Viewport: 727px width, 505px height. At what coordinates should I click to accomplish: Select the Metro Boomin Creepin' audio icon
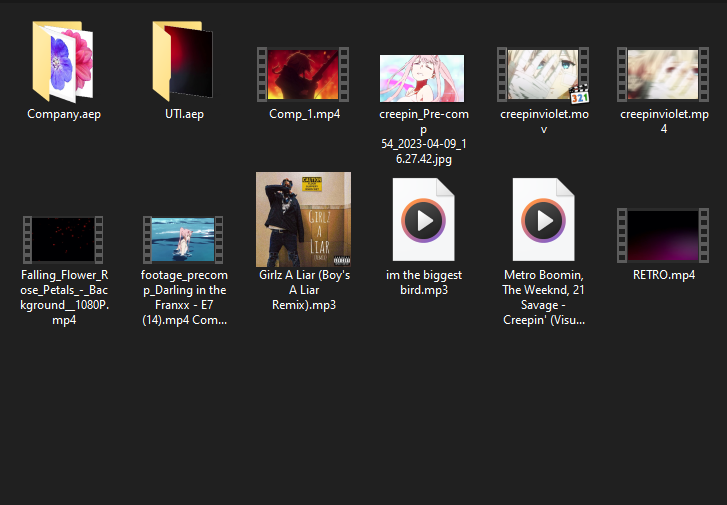[543, 220]
